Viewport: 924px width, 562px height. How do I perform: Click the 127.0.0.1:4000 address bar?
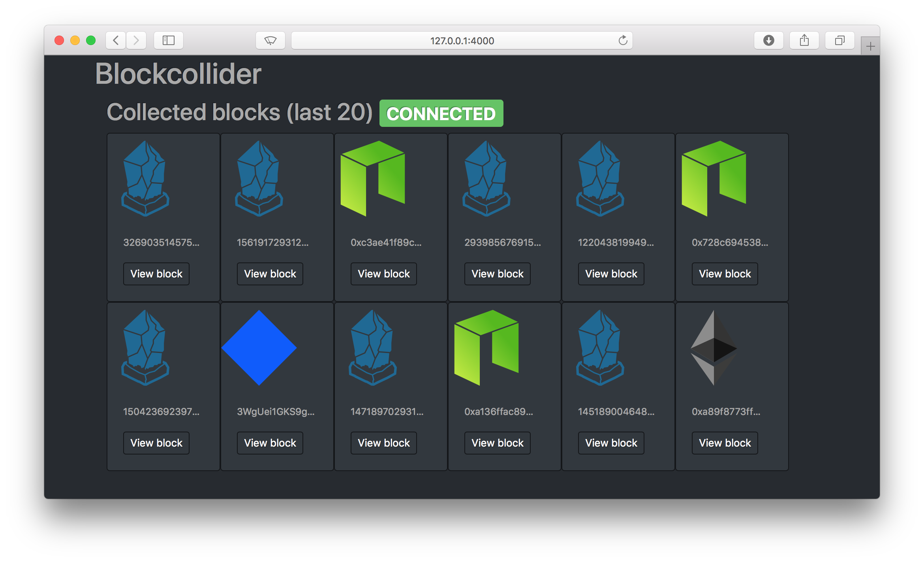462,41
